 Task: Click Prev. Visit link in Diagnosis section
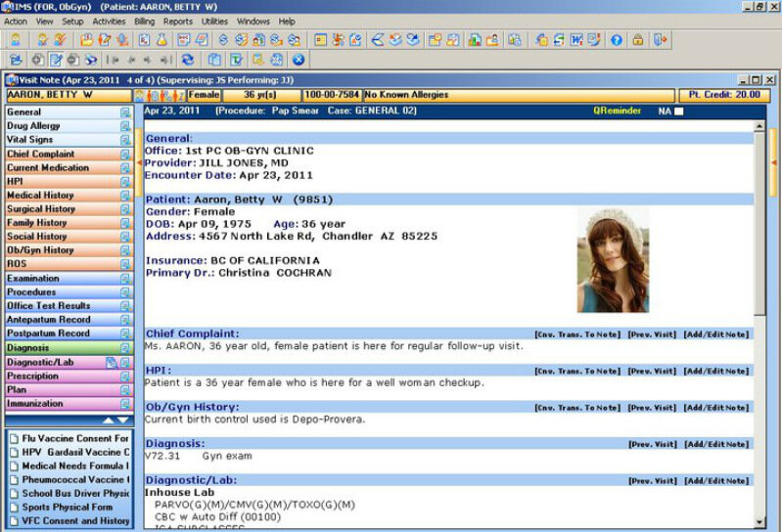pyautogui.click(x=652, y=444)
